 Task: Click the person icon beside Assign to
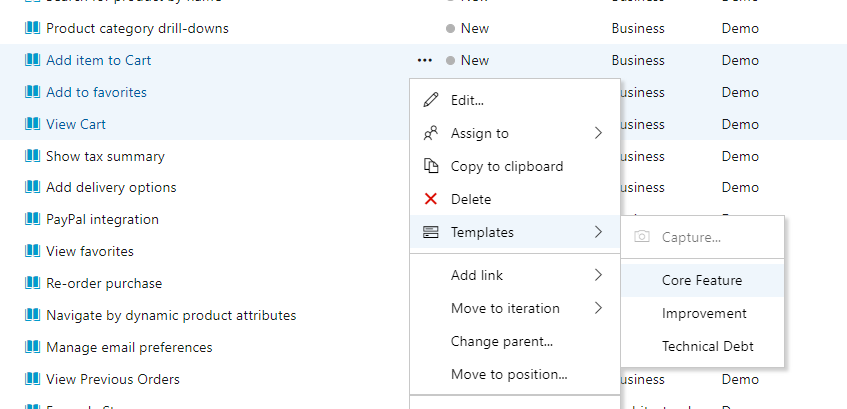click(x=431, y=133)
